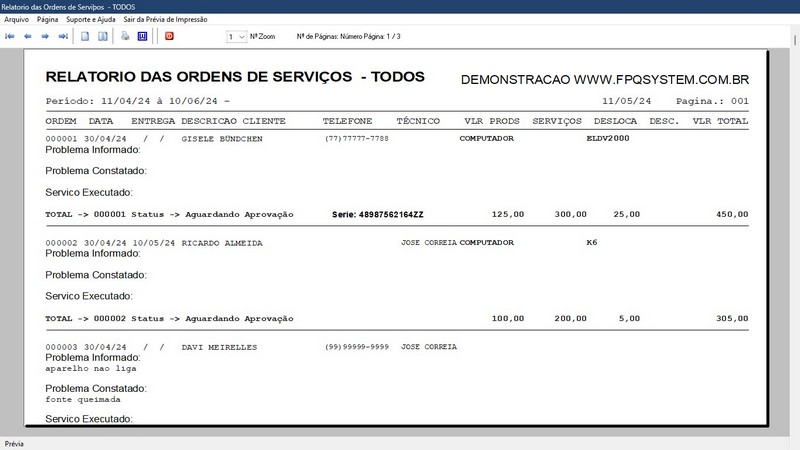Click the Pagina.: 001 label

coord(712,101)
